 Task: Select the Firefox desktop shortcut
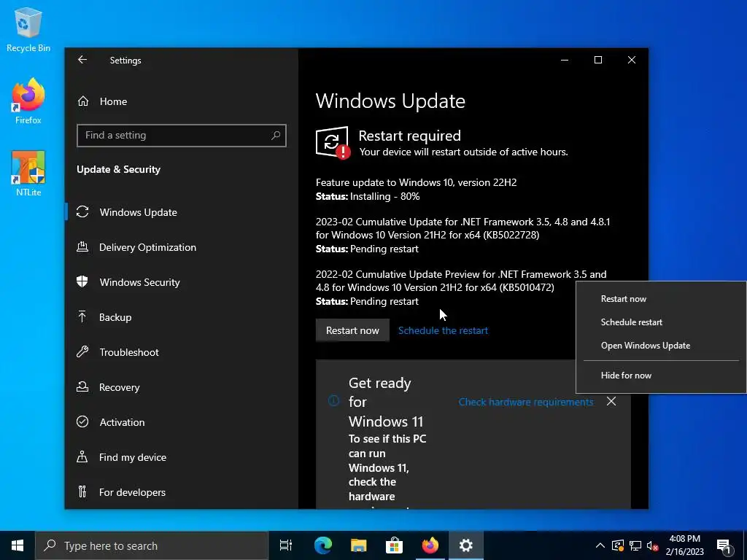(x=28, y=101)
